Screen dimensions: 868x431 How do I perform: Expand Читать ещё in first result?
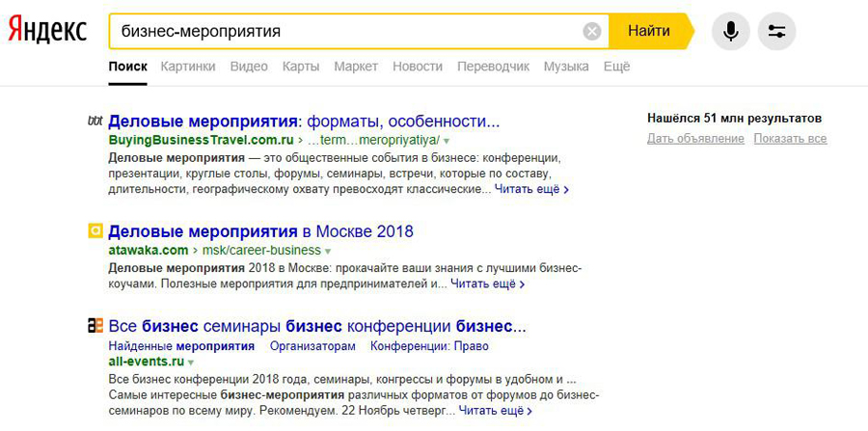[531, 190]
